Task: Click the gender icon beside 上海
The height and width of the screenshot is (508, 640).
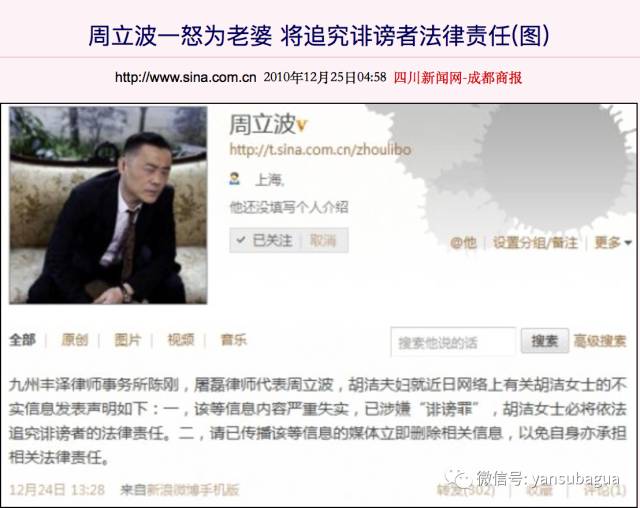Action: tap(234, 178)
